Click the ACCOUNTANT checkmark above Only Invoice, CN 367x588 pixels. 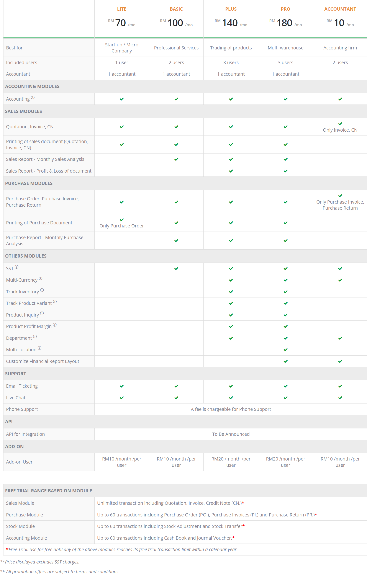[x=340, y=124]
